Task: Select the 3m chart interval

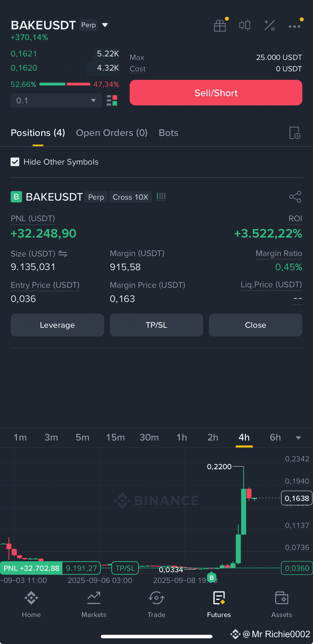Action: click(51, 438)
